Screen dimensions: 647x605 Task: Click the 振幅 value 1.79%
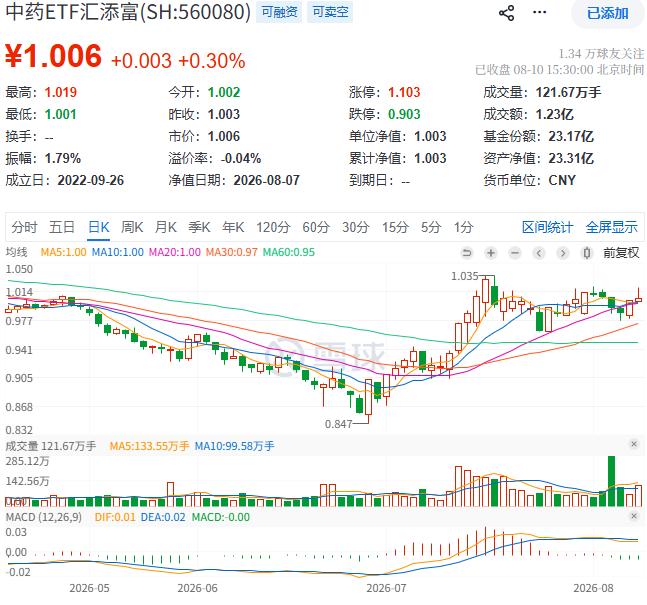pos(63,158)
